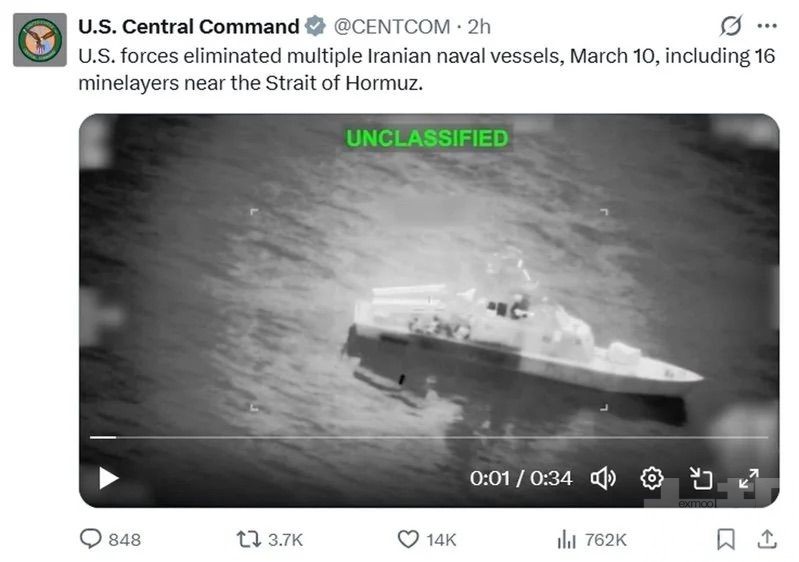Open the repost menu showing 3.7K
This screenshot has height=562, width=799.
click(x=247, y=539)
